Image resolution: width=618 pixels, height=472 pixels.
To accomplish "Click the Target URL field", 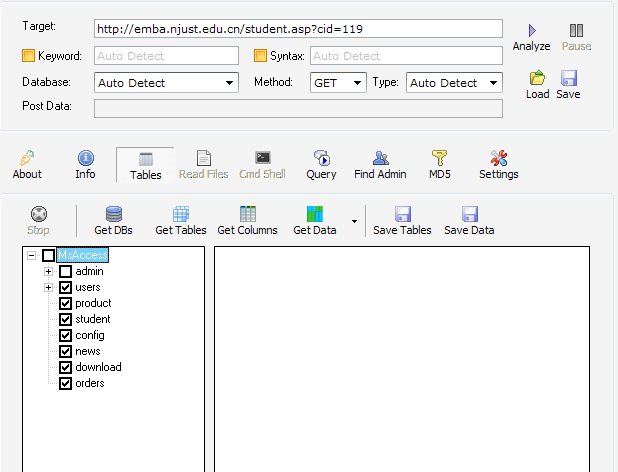I will 298,29.
